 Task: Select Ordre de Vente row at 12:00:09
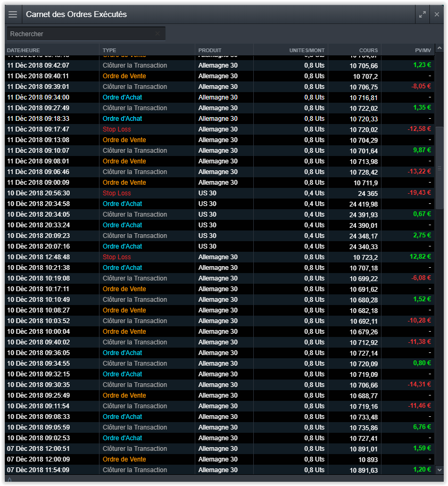[x=124, y=459]
